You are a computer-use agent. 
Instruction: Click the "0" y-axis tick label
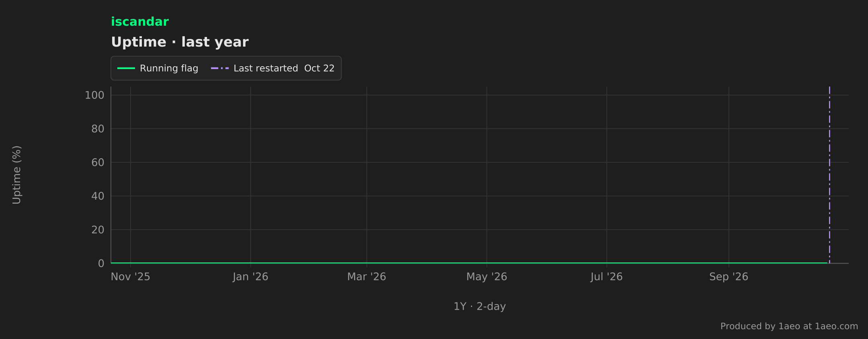pos(101,263)
